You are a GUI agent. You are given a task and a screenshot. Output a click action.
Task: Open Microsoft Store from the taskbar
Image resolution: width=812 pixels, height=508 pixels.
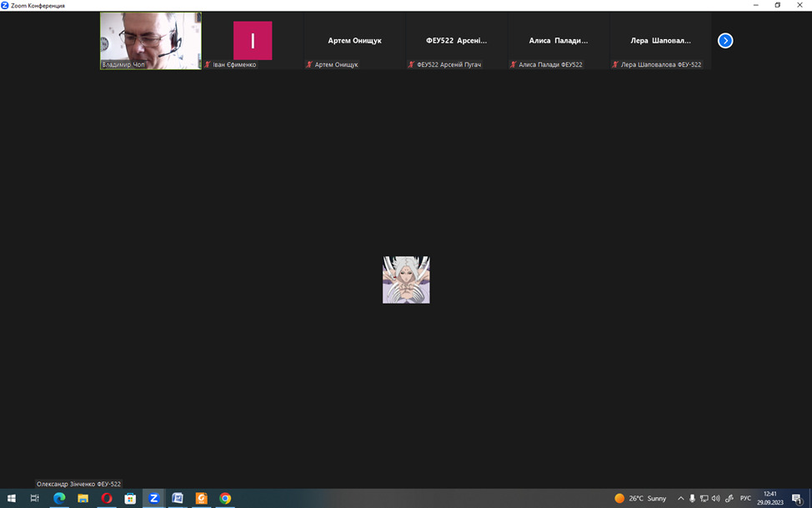pyautogui.click(x=130, y=498)
